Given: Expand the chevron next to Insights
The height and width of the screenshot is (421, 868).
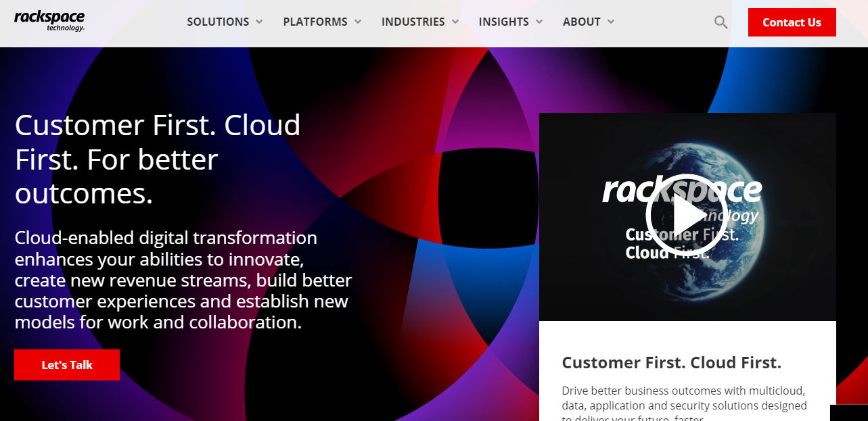Looking at the screenshot, I should coord(539,22).
